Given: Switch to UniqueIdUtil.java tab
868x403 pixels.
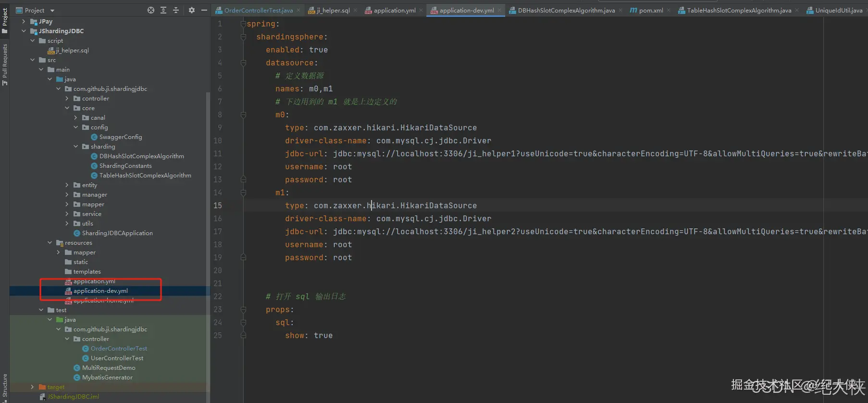Looking at the screenshot, I should pos(834,10).
